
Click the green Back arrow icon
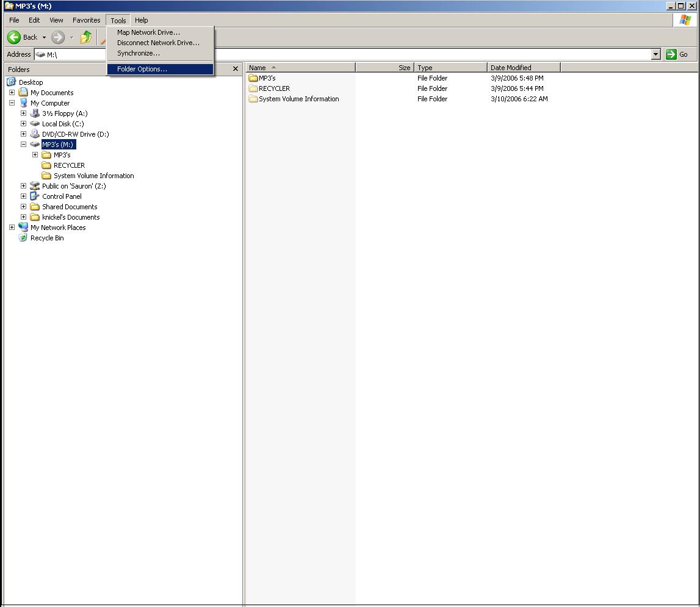(x=14, y=38)
